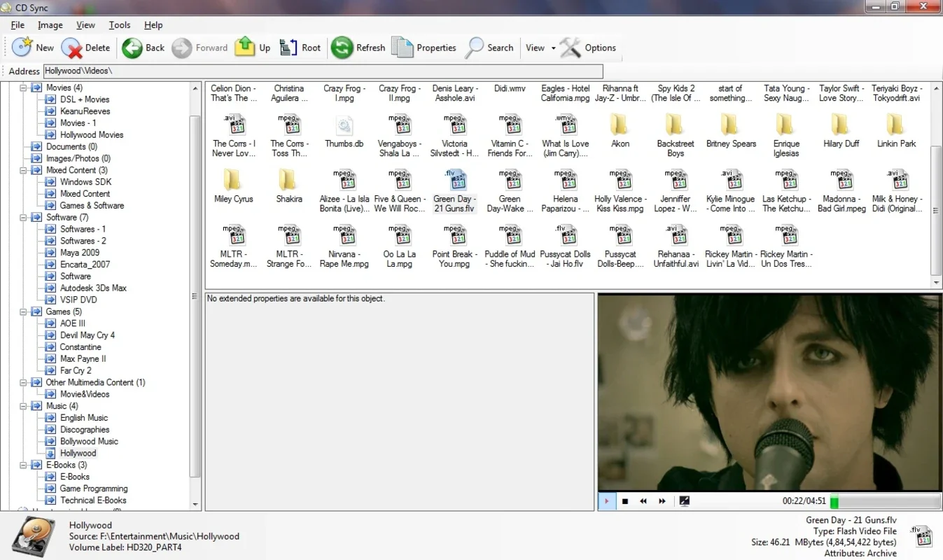Click the Delete toolbar icon
943x560 pixels.
pyautogui.click(x=72, y=48)
